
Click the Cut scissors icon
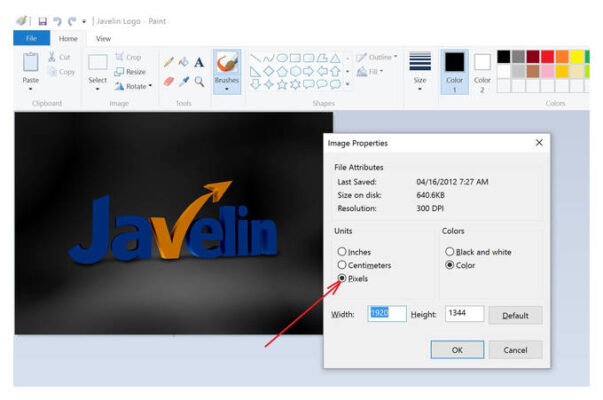pos(52,57)
